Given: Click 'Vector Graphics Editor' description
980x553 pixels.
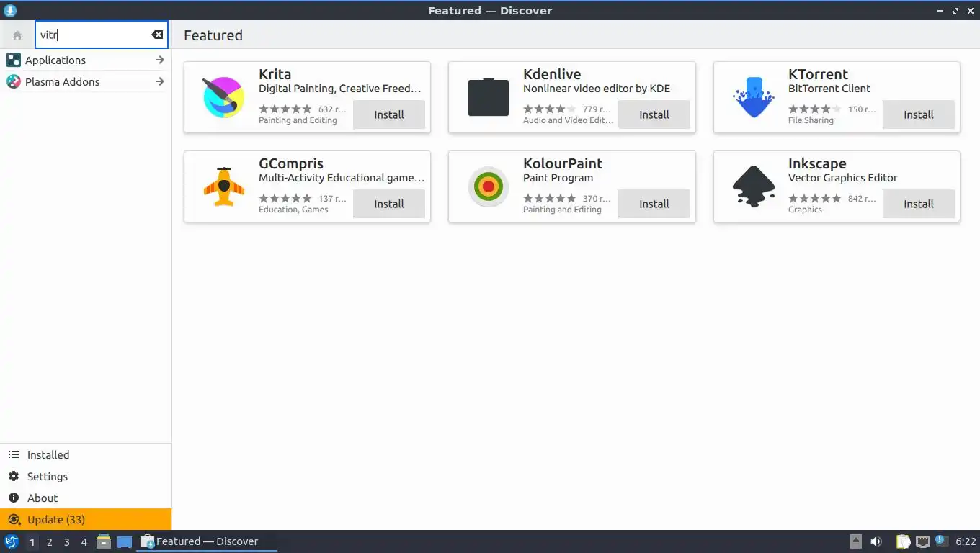Looking at the screenshot, I should [x=843, y=178].
